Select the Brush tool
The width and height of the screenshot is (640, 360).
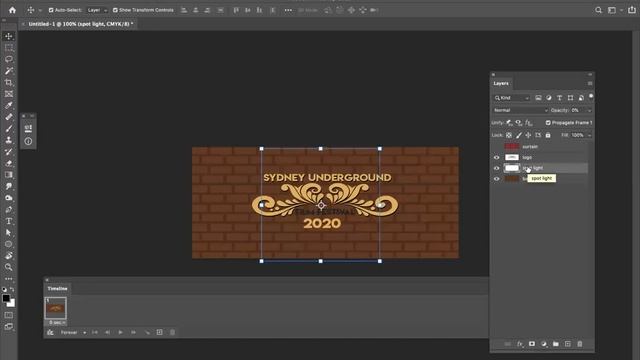click(x=9, y=129)
